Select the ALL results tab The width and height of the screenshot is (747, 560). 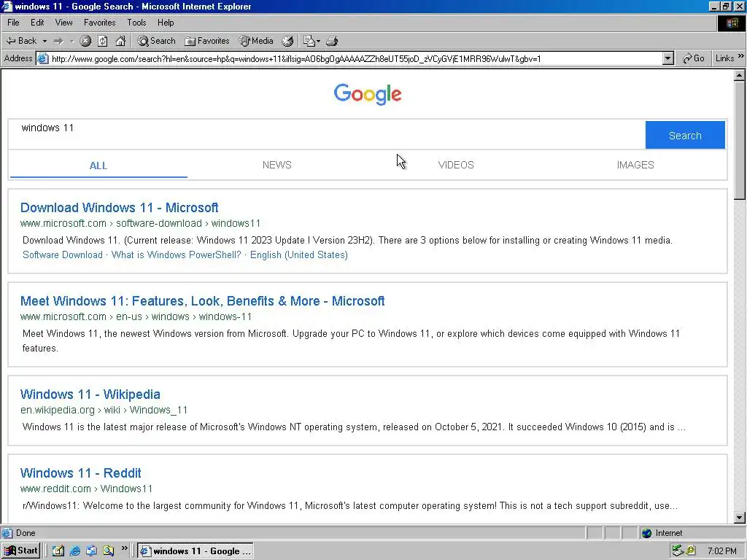tap(98, 166)
